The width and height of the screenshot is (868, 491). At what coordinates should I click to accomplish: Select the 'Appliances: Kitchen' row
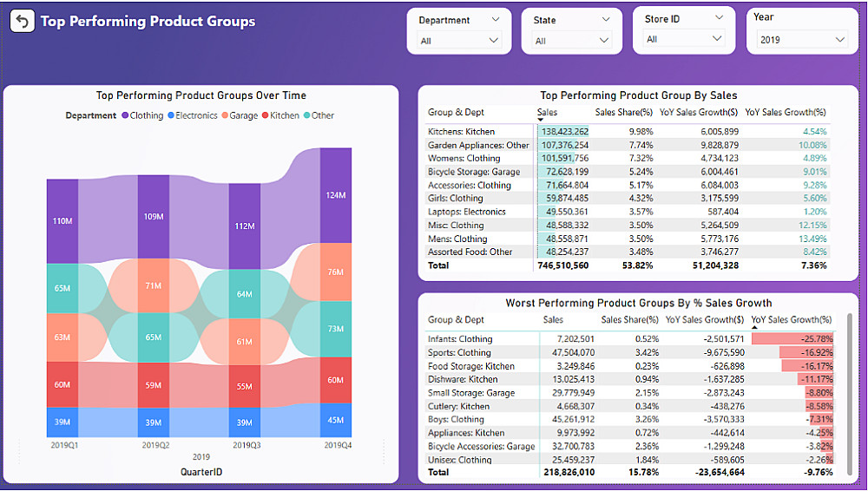(x=630, y=433)
